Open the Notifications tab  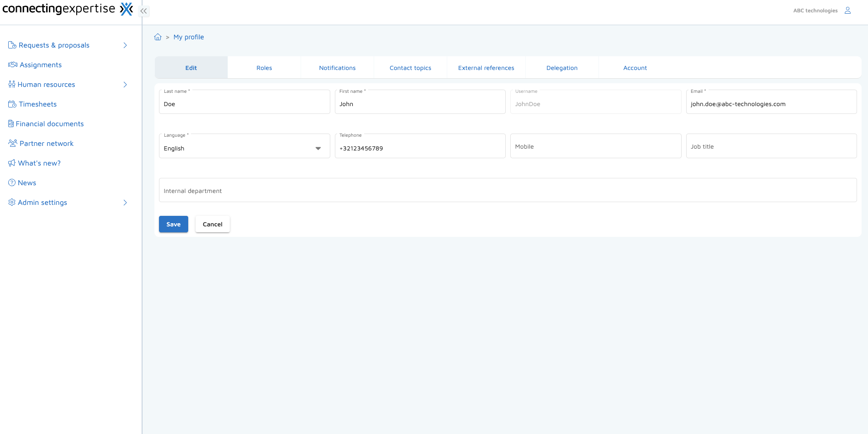[337, 68]
